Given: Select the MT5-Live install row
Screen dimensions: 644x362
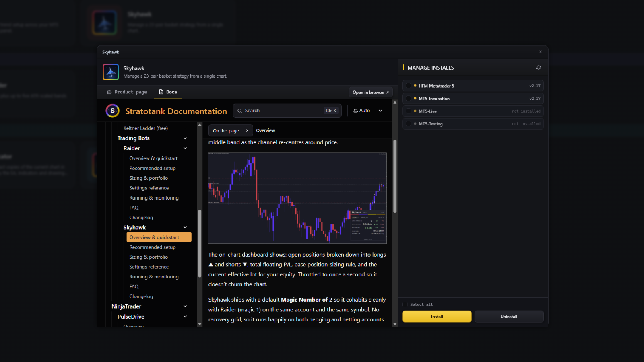Looking at the screenshot, I should pos(473,111).
